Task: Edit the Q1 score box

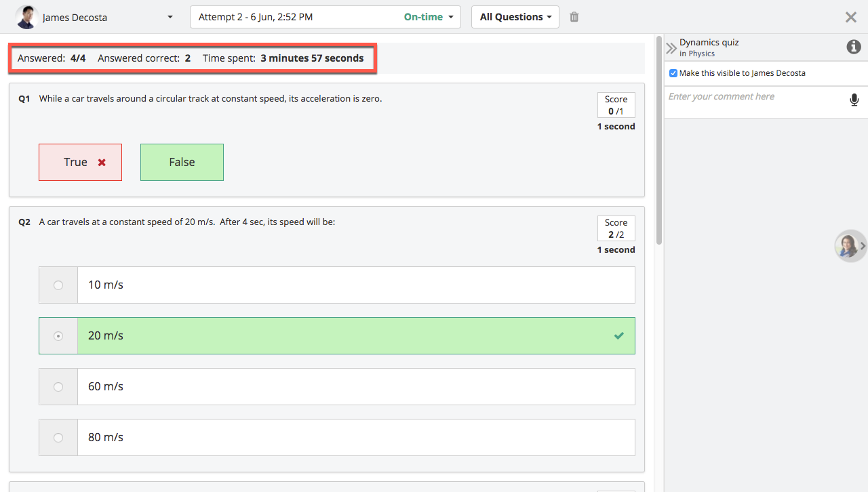Action: 616,105
